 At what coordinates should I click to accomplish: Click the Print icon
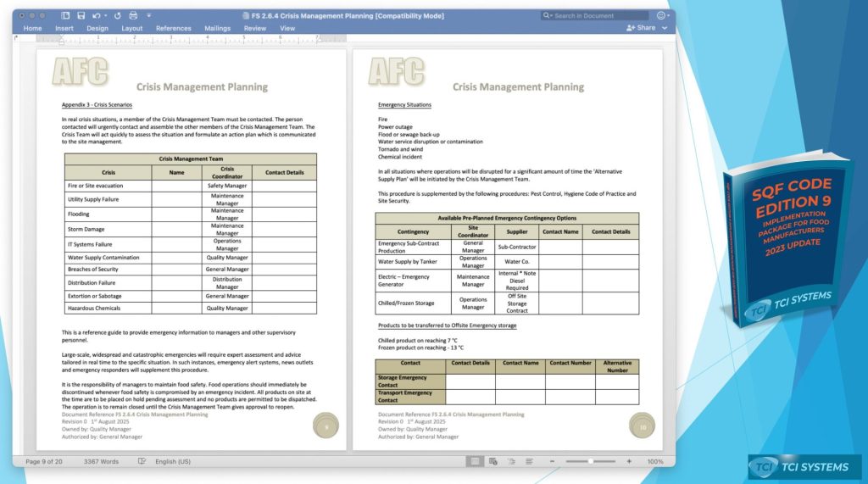point(132,15)
